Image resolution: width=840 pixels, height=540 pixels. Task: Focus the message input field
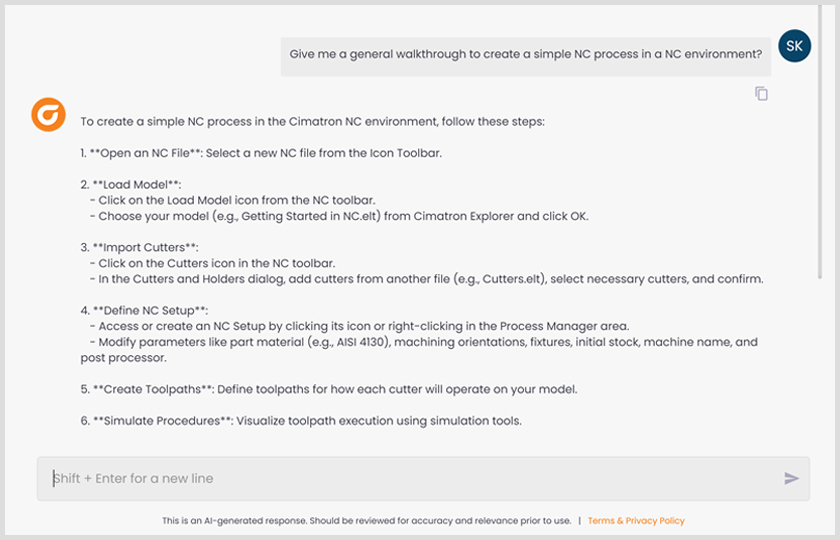coord(410,478)
